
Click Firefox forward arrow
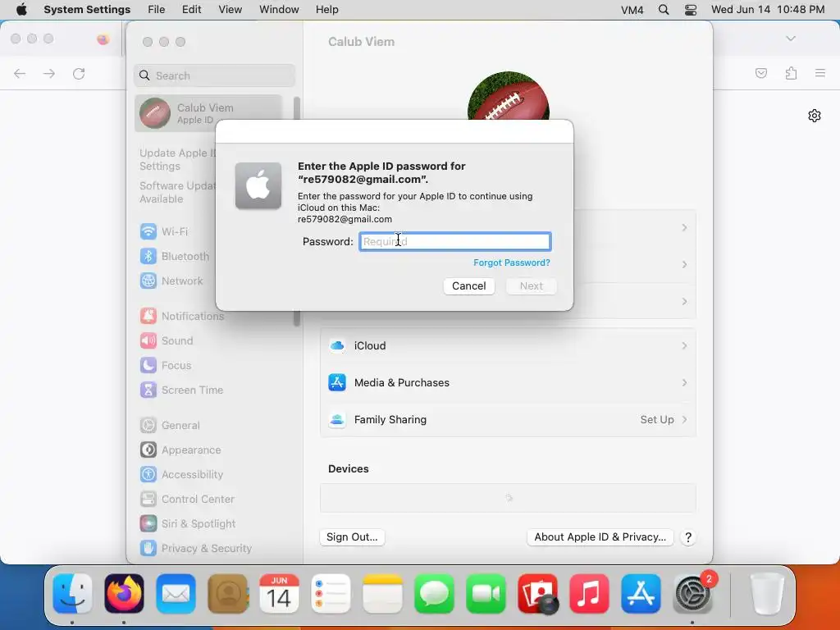[x=49, y=73]
